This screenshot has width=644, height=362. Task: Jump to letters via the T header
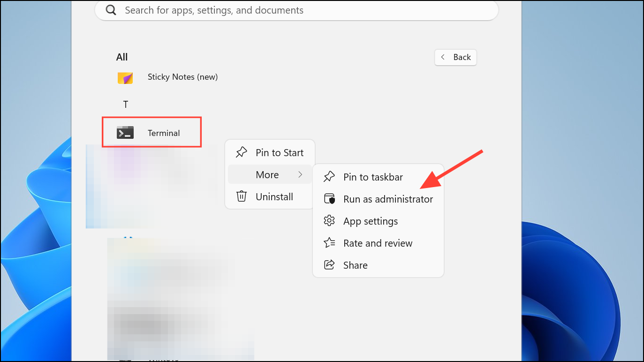(x=126, y=105)
